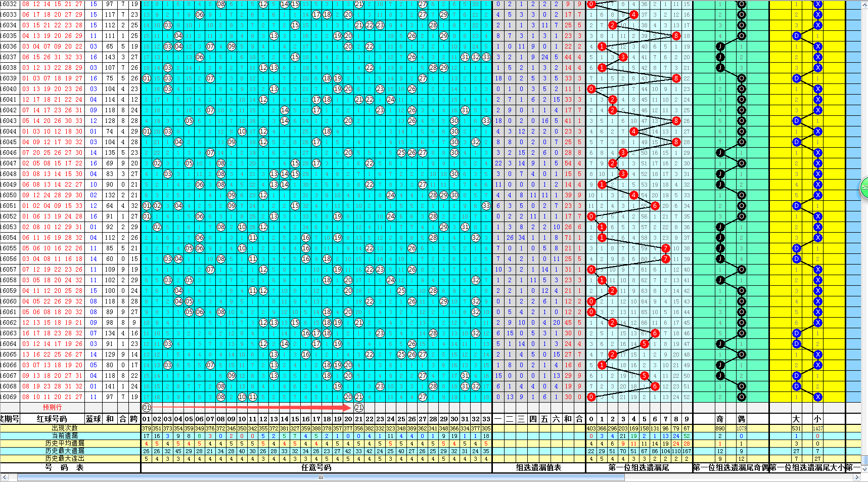Click the 当前遗漏 statistics row label
868x482 pixels.
(65, 436)
